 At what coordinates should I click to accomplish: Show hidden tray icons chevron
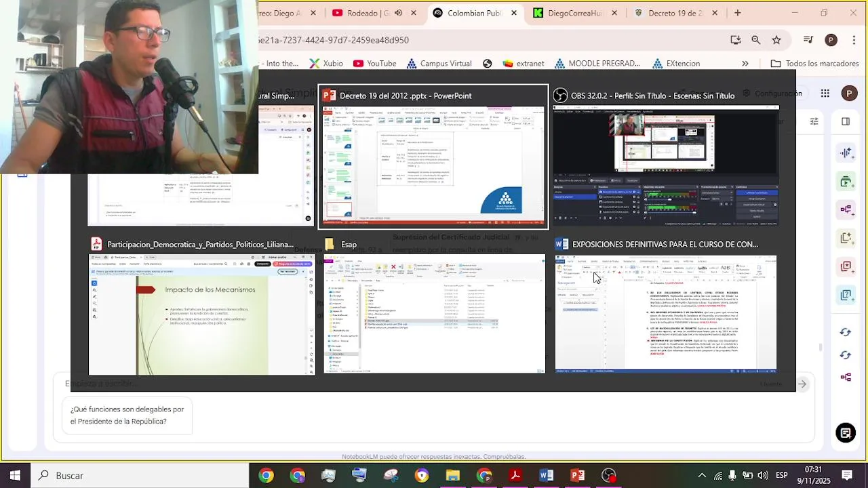point(702,475)
